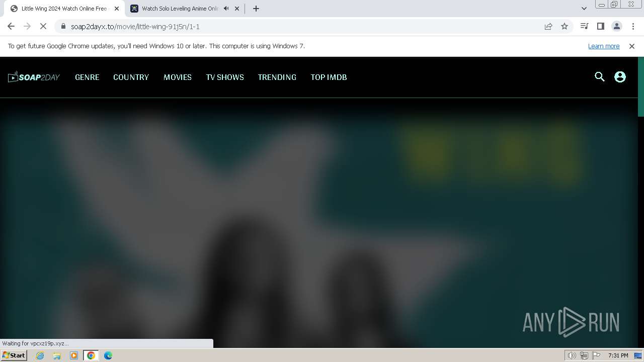Viewport: 644px width, 362px height.
Task: Stop loading the current page
Action: click(x=43, y=26)
